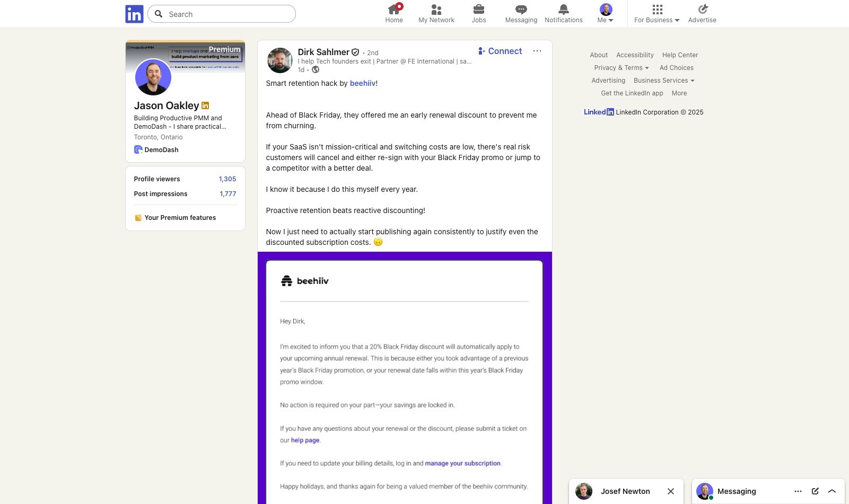
Task: Click the LinkedIn logo icon
Action: [x=134, y=14]
